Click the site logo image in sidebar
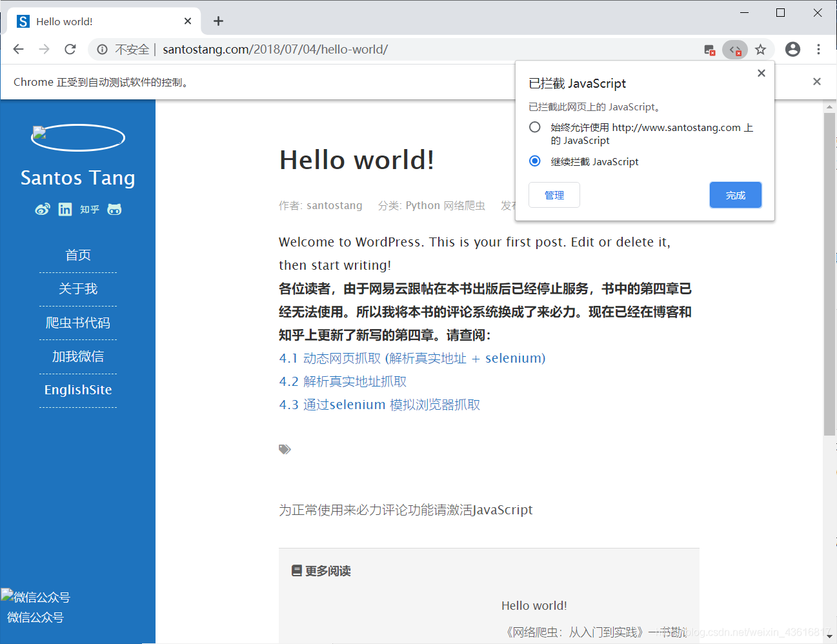This screenshot has height=644, width=837. pyautogui.click(x=78, y=137)
